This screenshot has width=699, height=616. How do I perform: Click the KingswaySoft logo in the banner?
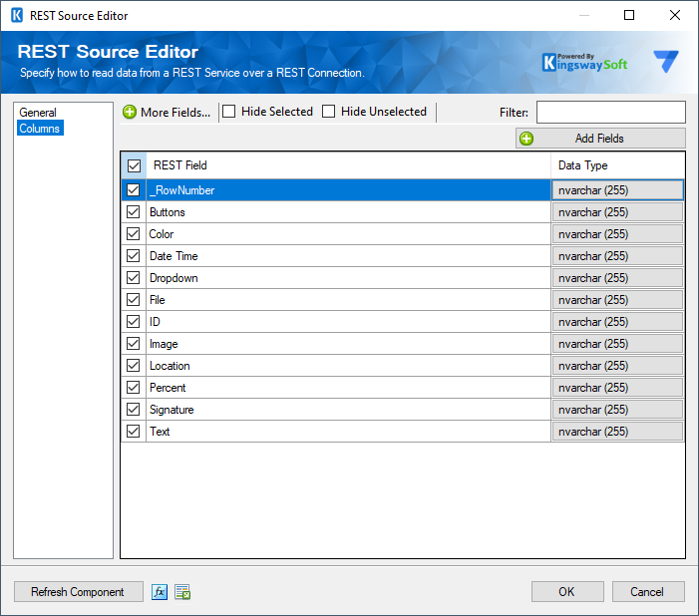tap(585, 63)
